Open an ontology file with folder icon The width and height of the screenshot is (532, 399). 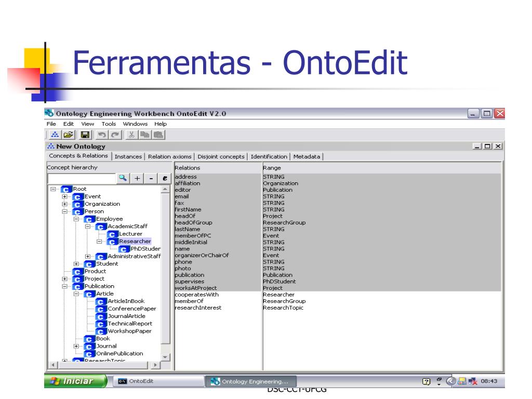point(68,135)
